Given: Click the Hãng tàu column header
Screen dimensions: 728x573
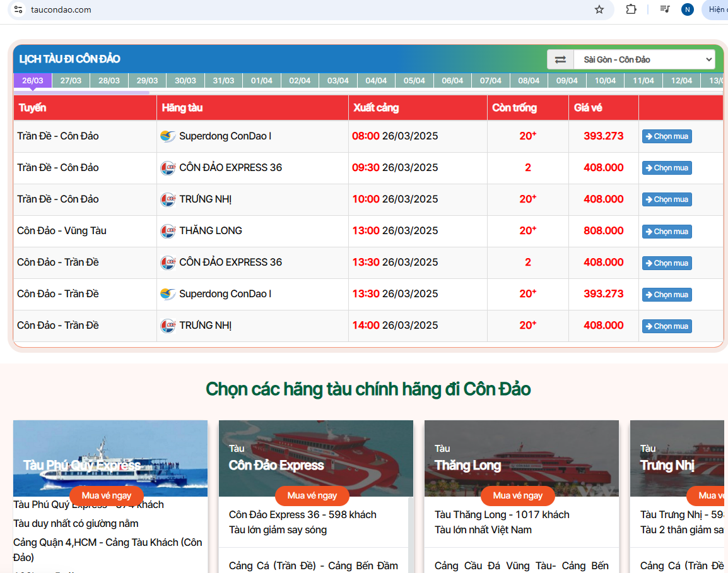Looking at the screenshot, I should pyautogui.click(x=252, y=108).
